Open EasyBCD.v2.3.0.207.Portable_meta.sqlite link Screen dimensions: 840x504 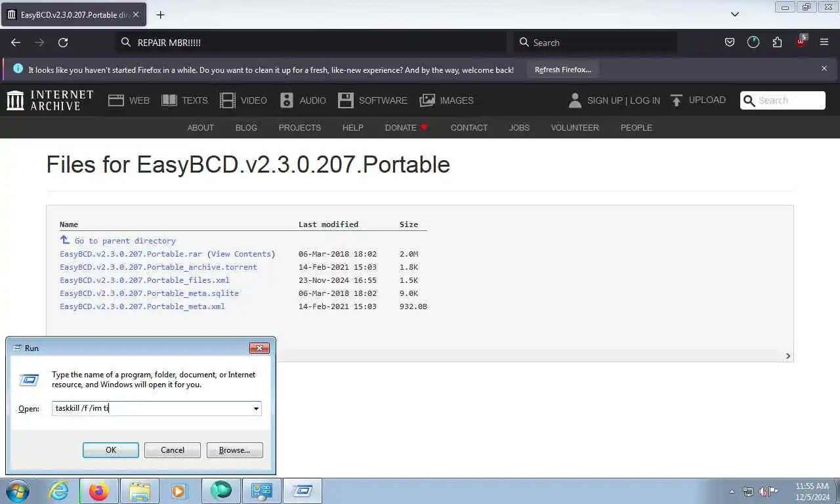[149, 293]
